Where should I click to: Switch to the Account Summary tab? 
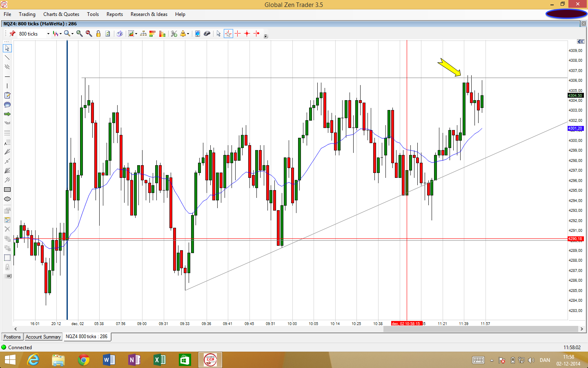[43, 337]
